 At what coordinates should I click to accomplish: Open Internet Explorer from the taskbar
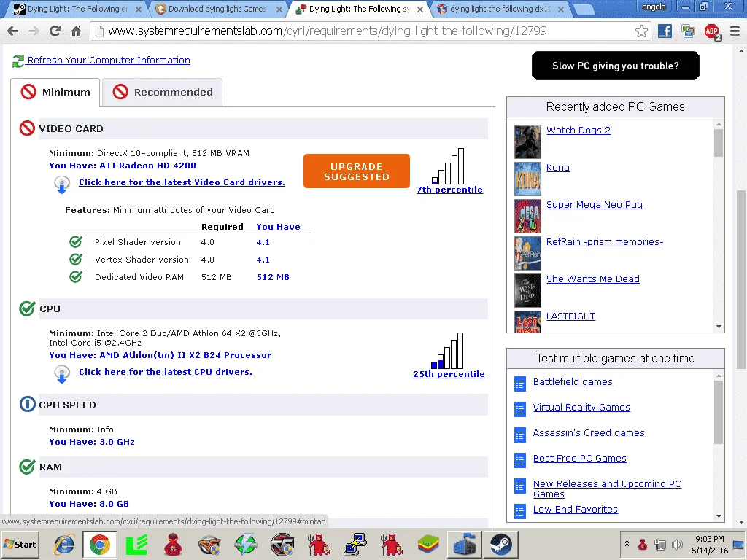[64, 544]
